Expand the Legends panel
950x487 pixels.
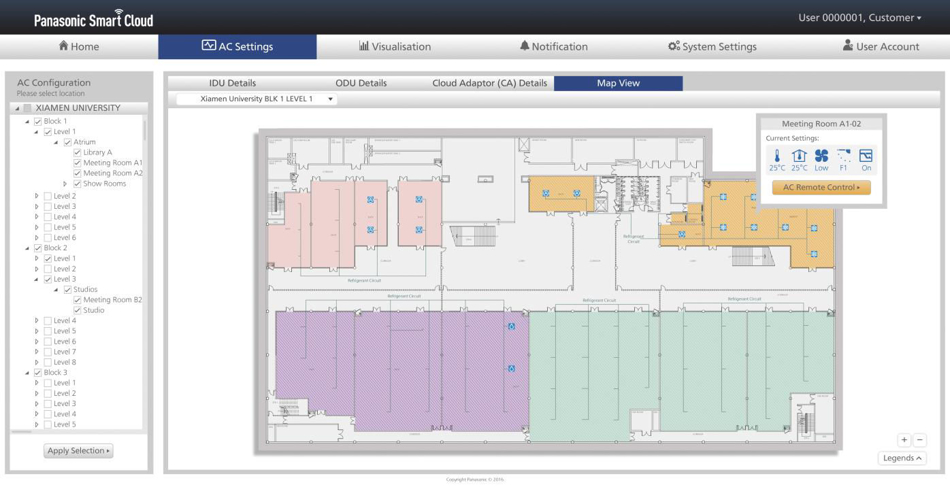coord(902,458)
